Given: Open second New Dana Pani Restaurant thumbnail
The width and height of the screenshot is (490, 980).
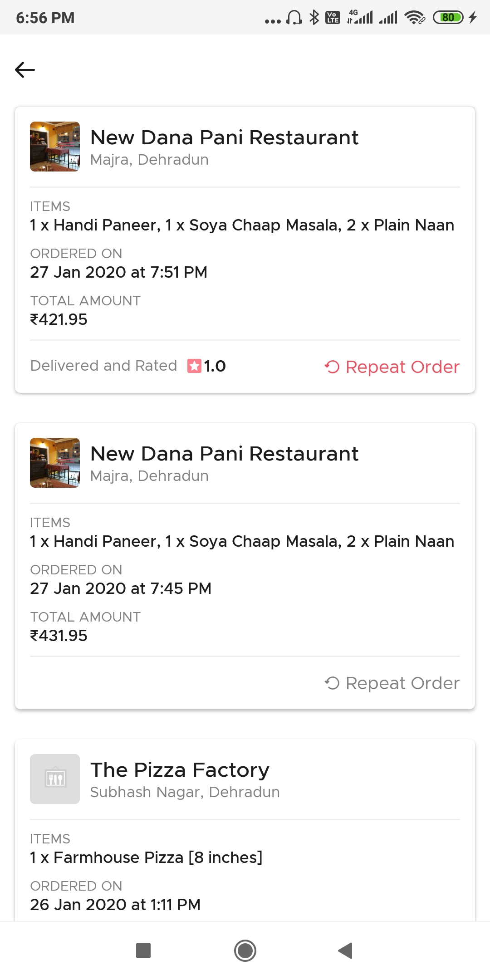Looking at the screenshot, I should [x=55, y=463].
